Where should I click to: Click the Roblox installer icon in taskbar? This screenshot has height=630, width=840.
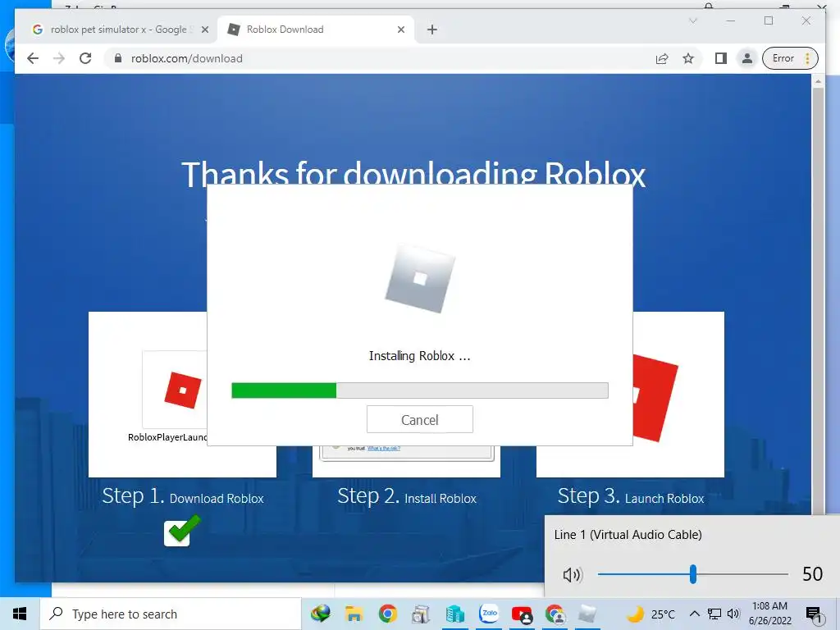click(587, 614)
